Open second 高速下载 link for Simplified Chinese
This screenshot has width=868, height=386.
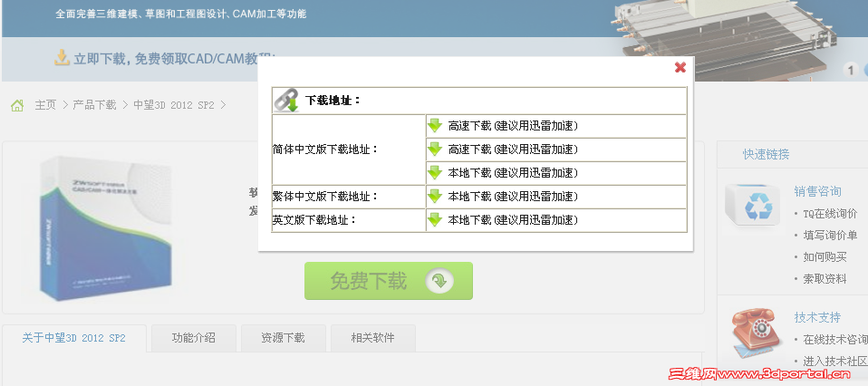pos(513,149)
